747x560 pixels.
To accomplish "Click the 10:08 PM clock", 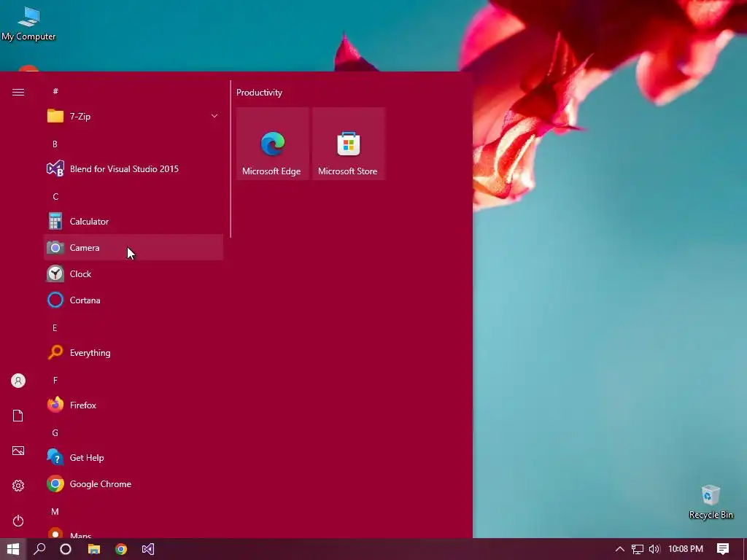I will (686, 549).
